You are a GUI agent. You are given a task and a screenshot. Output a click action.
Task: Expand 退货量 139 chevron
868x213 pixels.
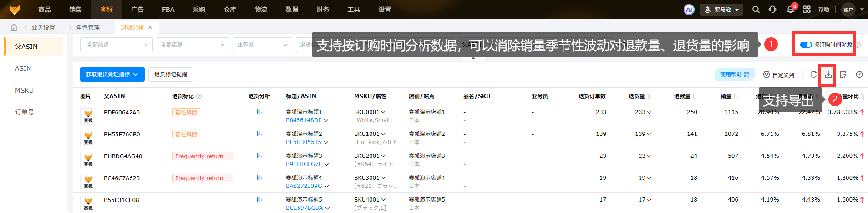(649, 134)
